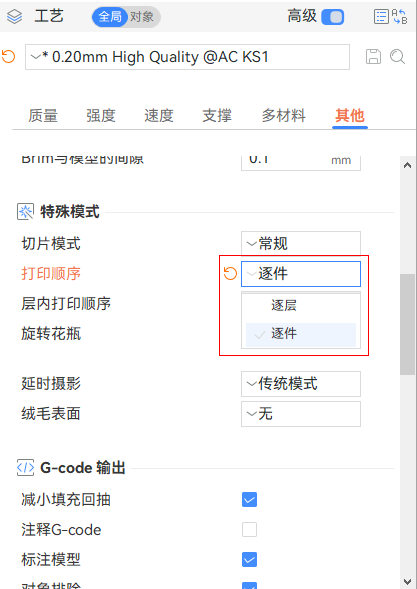Screen dimensions: 417x589
Task: Reset preset with orange undo arrow
Action: (8, 57)
